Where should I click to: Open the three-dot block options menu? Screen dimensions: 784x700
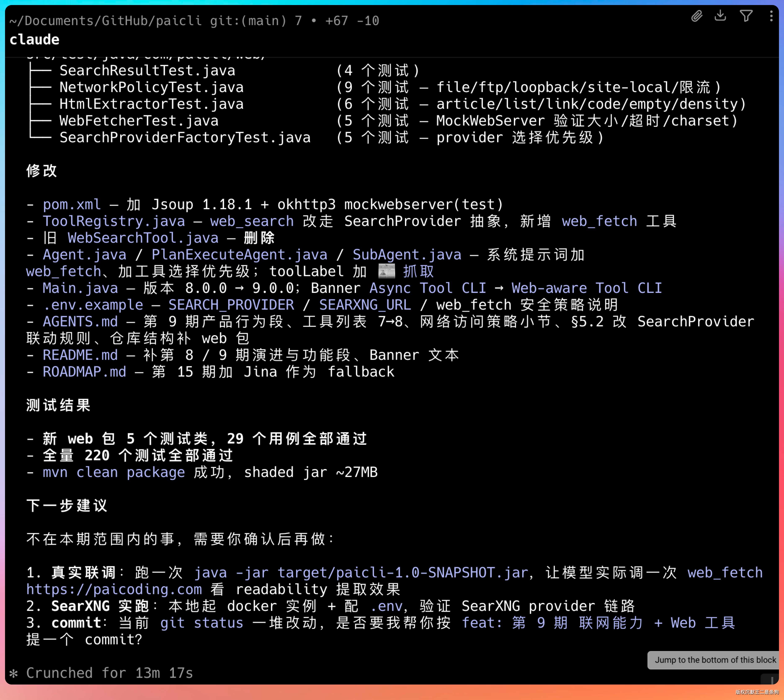point(771,16)
